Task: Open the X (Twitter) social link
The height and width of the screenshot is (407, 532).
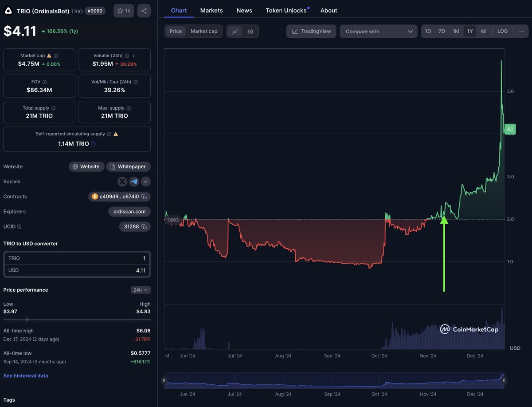Action: [122, 182]
